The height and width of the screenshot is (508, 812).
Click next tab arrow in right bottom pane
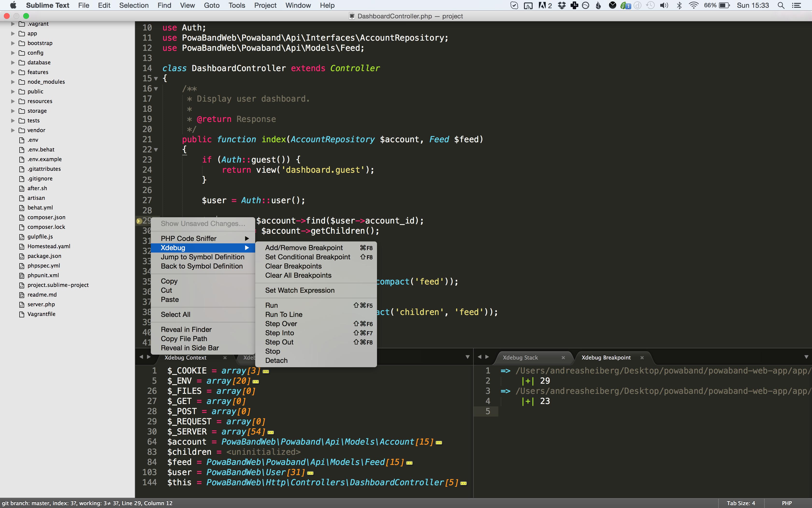[487, 357]
